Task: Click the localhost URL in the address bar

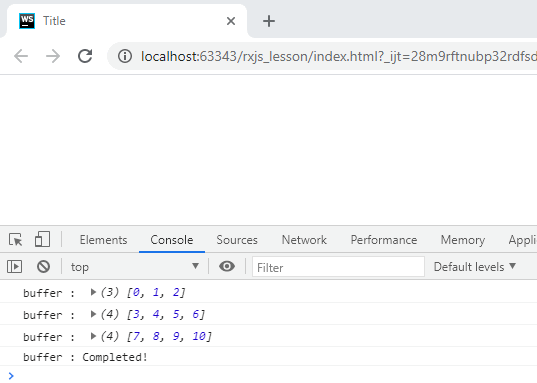Action: pos(338,56)
